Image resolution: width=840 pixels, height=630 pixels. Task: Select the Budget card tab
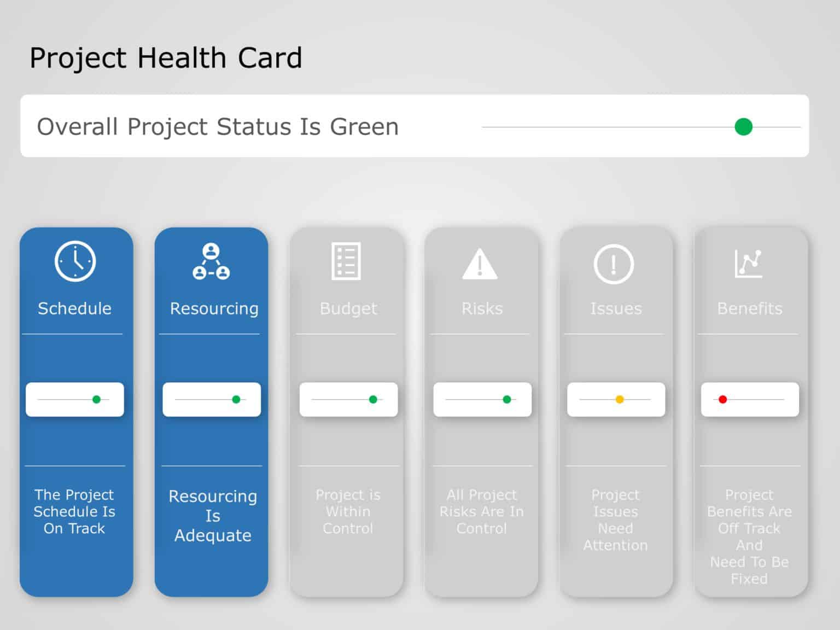[x=348, y=308]
